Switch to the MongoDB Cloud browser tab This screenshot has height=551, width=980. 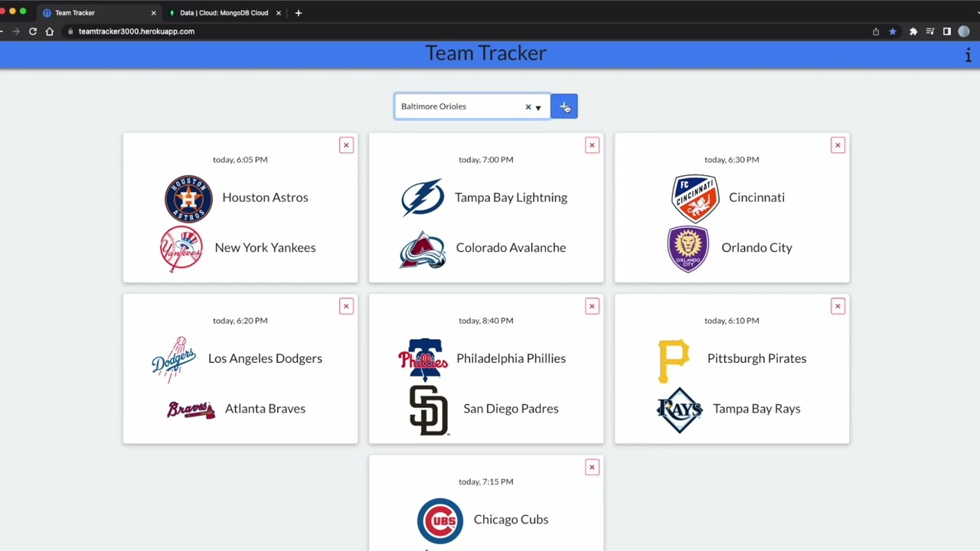(224, 13)
